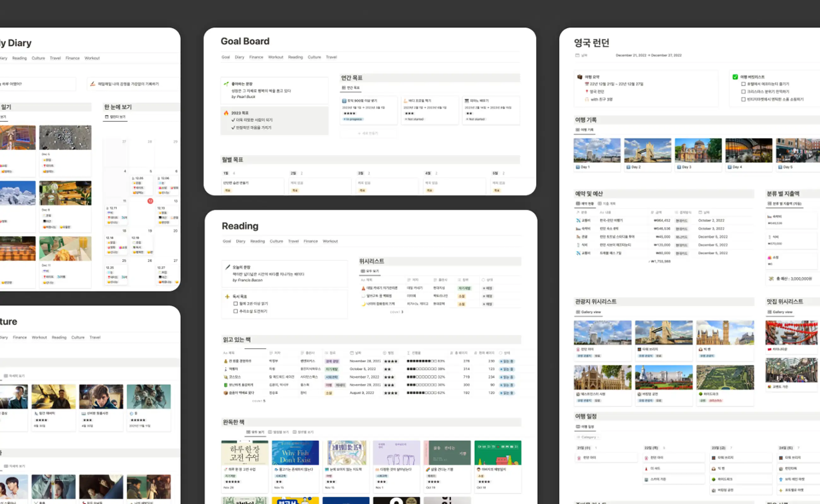This screenshot has height=504, width=820.
Task: Open Reading page's Diary navigation link
Action: coord(240,241)
